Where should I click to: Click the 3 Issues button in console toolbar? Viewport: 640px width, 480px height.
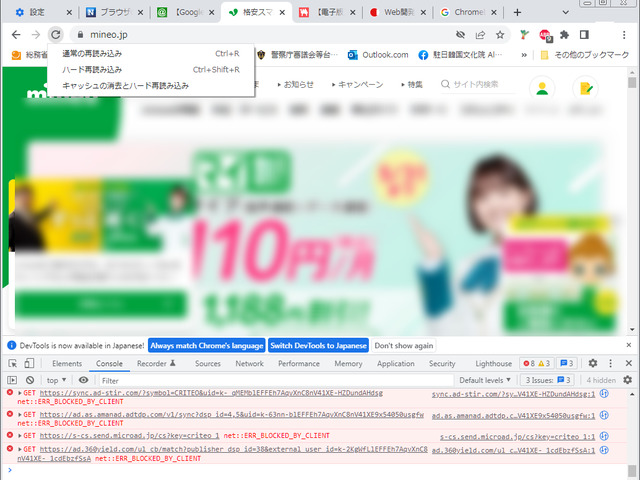(x=548, y=380)
